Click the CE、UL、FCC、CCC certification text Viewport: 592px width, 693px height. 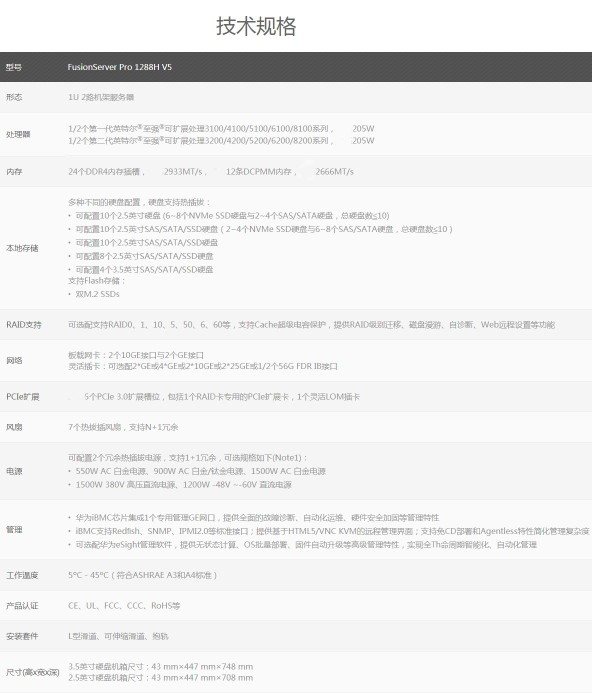(124, 606)
